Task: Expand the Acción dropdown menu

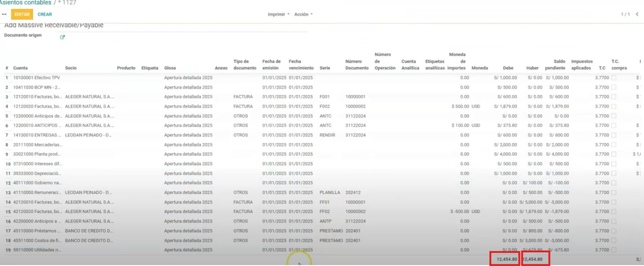Action: (x=303, y=15)
